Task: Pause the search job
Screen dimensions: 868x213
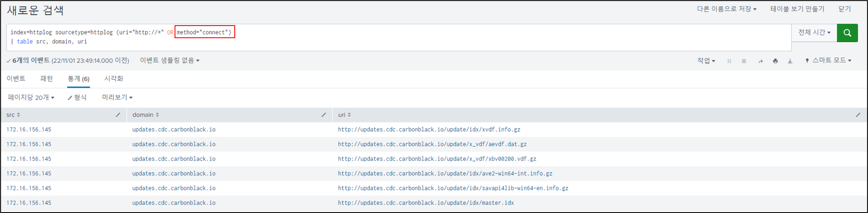Action: coord(729,61)
